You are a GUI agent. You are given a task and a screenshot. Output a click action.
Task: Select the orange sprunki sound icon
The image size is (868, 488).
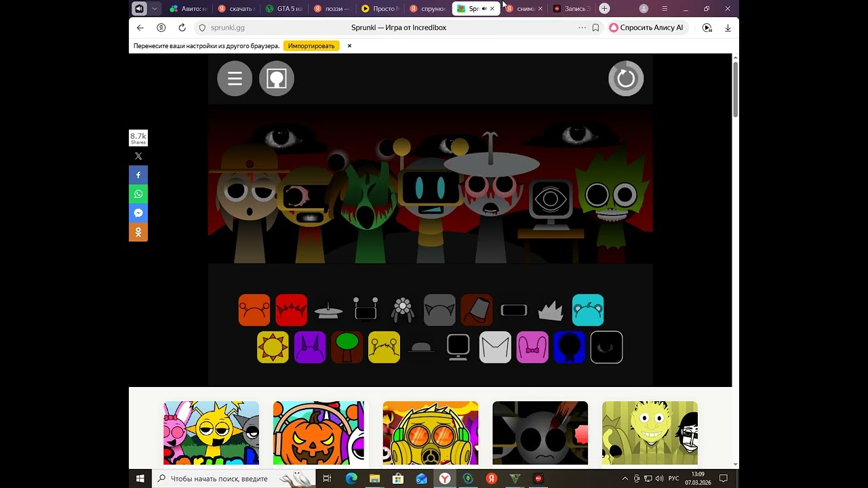(x=254, y=310)
